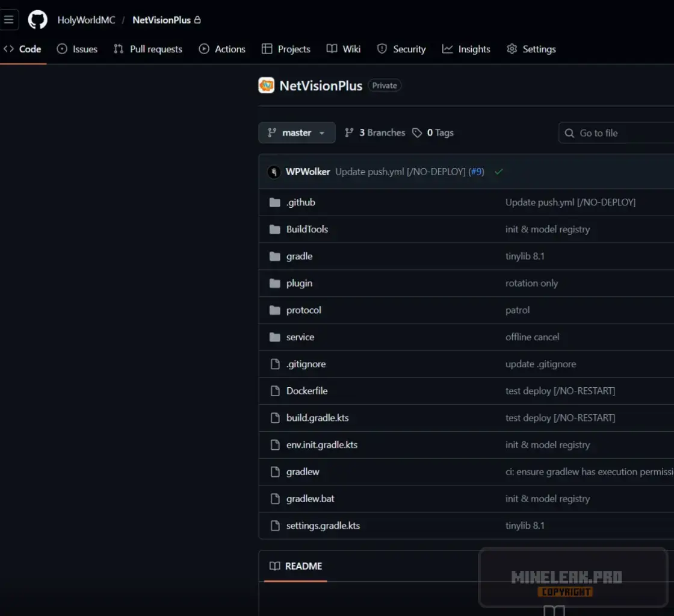Open the HolyWorldMC organization link

tap(86, 20)
